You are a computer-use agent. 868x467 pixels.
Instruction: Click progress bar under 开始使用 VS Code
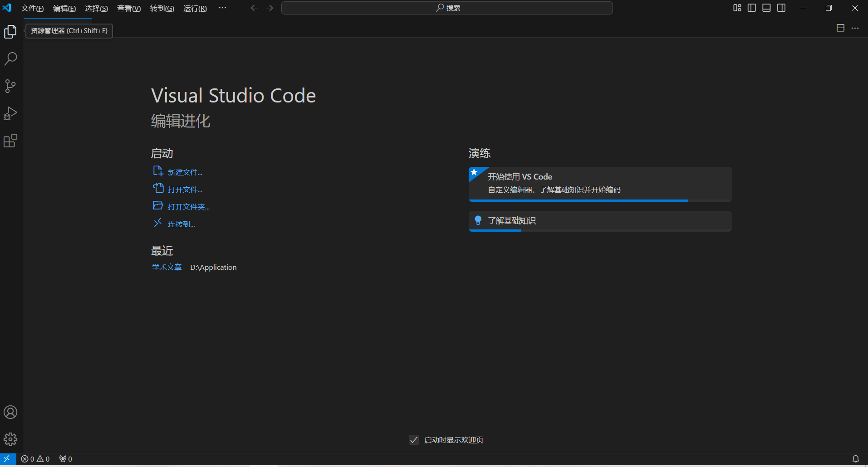pos(600,200)
